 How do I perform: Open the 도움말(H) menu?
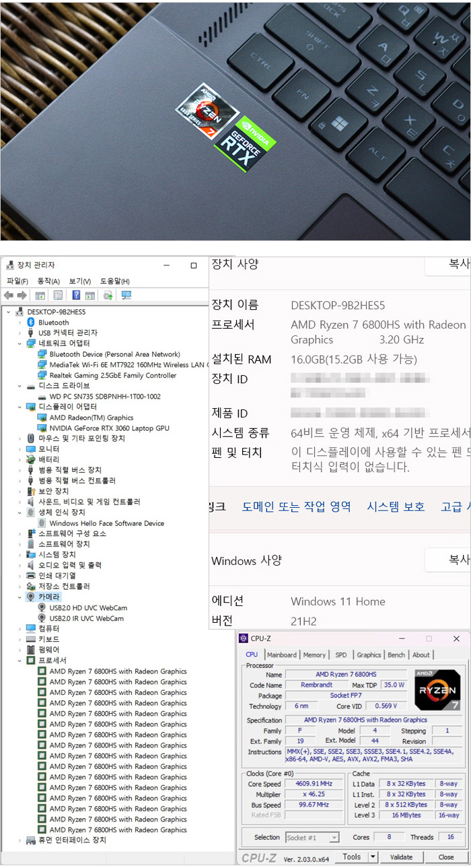(x=115, y=281)
